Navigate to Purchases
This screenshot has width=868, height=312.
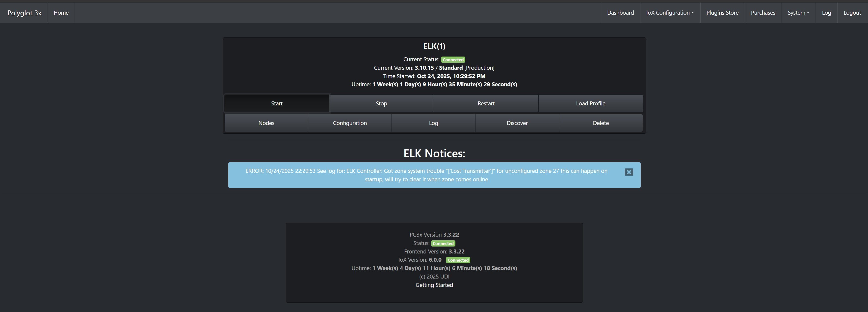(x=763, y=13)
